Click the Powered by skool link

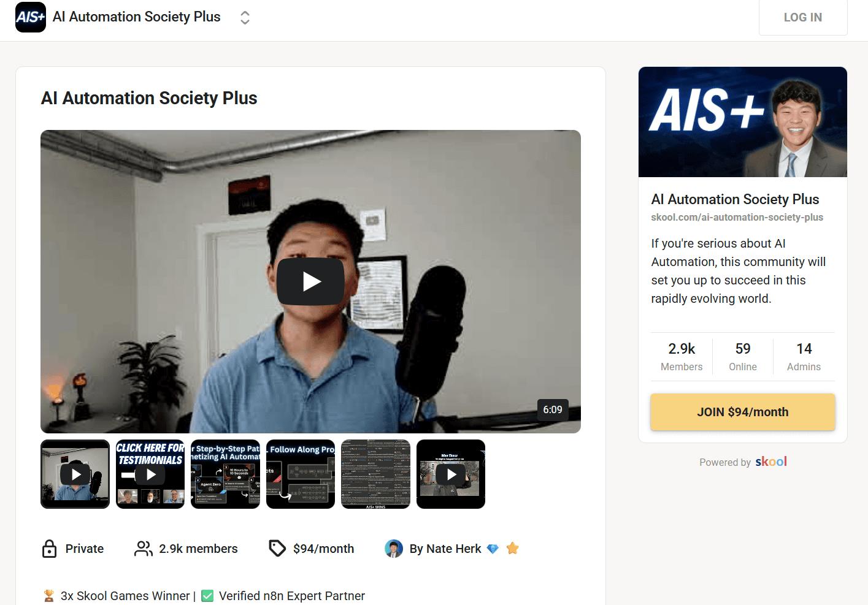[x=743, y=462]
